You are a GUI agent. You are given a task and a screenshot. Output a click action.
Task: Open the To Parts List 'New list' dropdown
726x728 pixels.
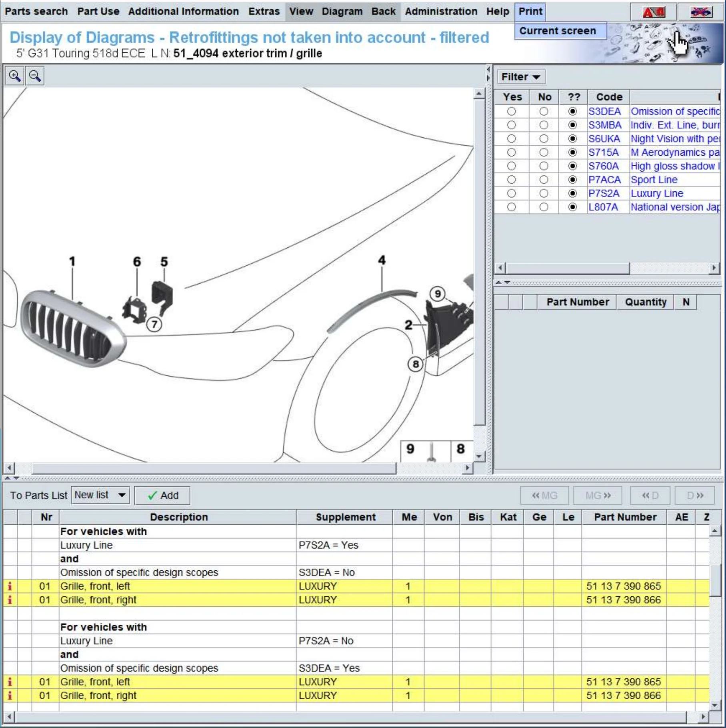pos(100,495)
